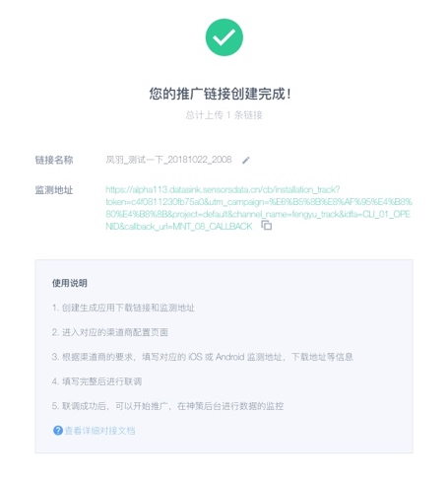The height and width of the screenshot is (481, 448).
Task: Select the link name 凤羽_测试一下_20181022_2008
Action: (x=168, y=160)
